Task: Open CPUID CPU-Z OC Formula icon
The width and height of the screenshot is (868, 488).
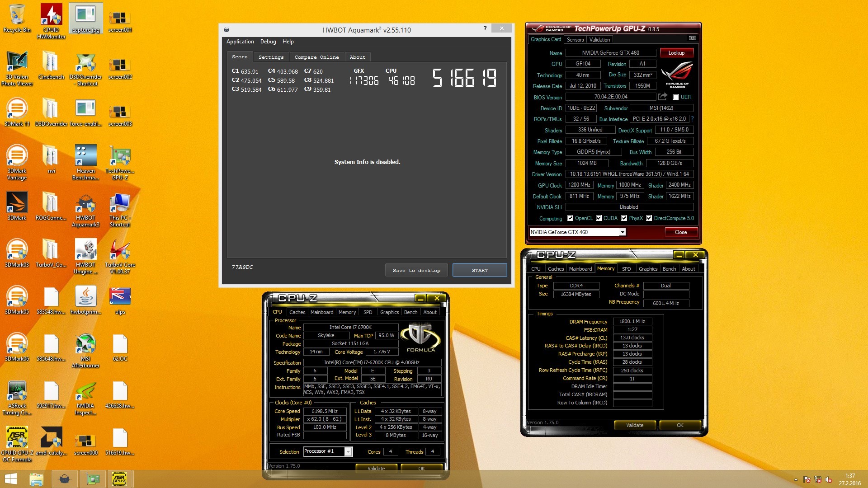Action: click(17, 444)
